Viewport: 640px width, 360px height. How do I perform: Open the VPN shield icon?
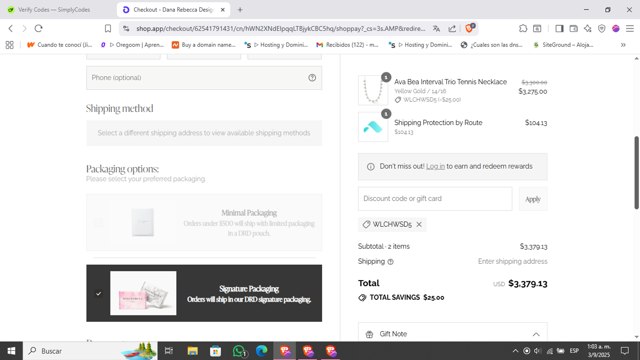coord(602,28)
